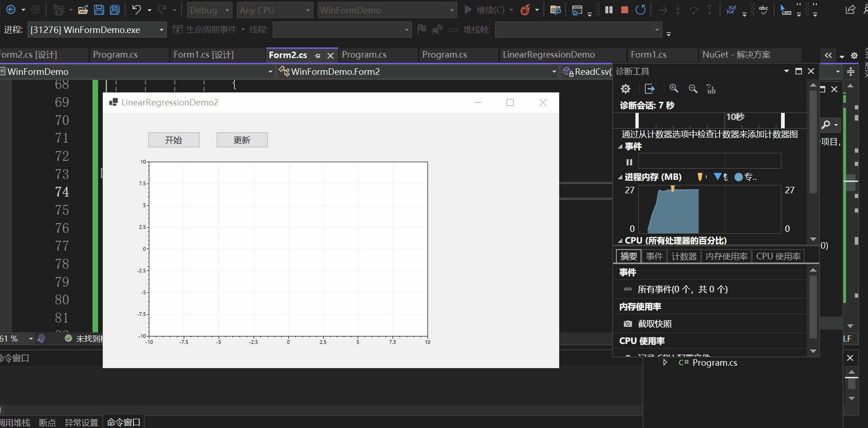The width and height of the screenshot is (868, 428).
Task: Click the Hot Reload flame icon
Action: coord(525,10)
